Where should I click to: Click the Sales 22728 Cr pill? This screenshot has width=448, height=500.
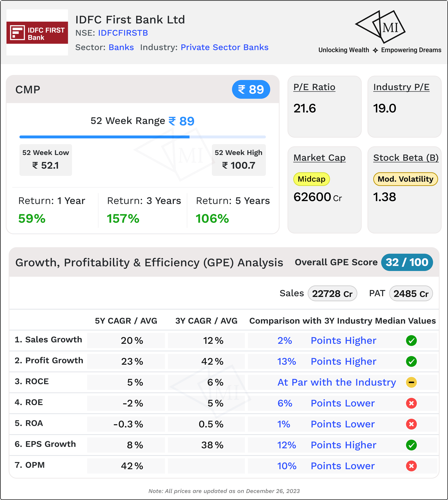click(332, 294)
